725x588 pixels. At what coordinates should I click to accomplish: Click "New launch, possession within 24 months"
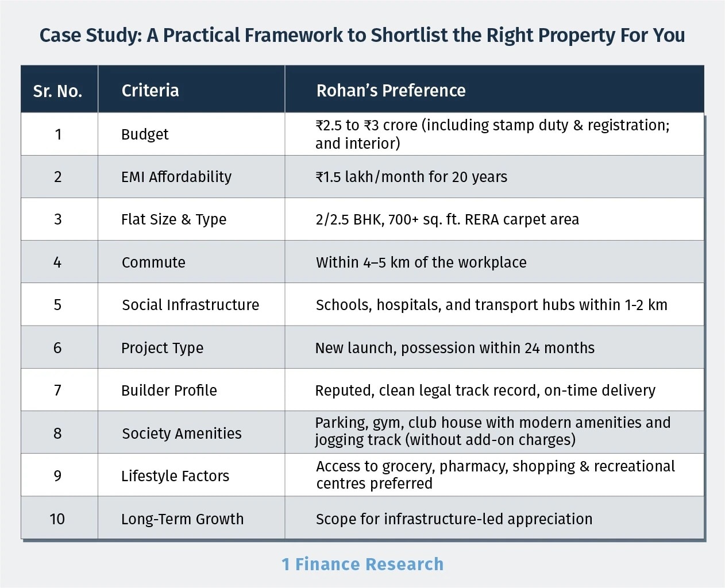coord(454,348)
